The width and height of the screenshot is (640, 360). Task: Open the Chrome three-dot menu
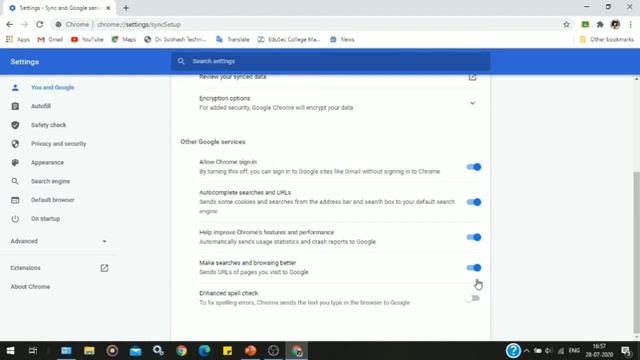tap(631, 24)
